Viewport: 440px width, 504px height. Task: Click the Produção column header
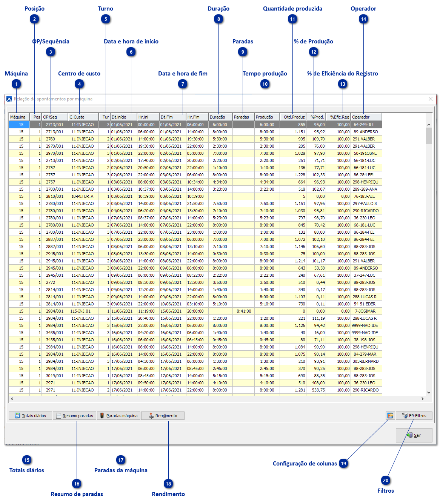pos(267,117)
